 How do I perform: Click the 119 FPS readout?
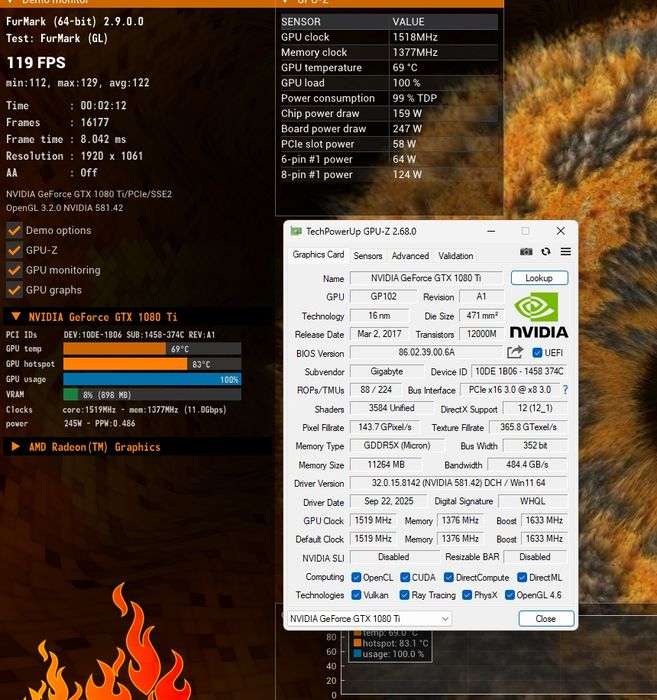tap(36, 62)
